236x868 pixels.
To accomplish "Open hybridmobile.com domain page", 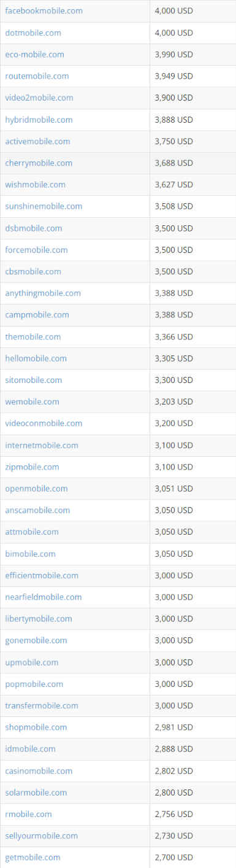I will pos(39,120).
